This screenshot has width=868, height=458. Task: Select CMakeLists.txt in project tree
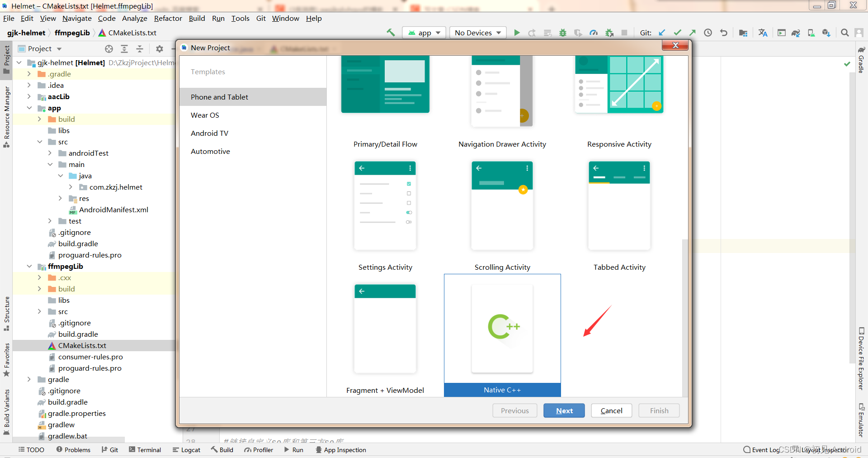tap(82, 345)
